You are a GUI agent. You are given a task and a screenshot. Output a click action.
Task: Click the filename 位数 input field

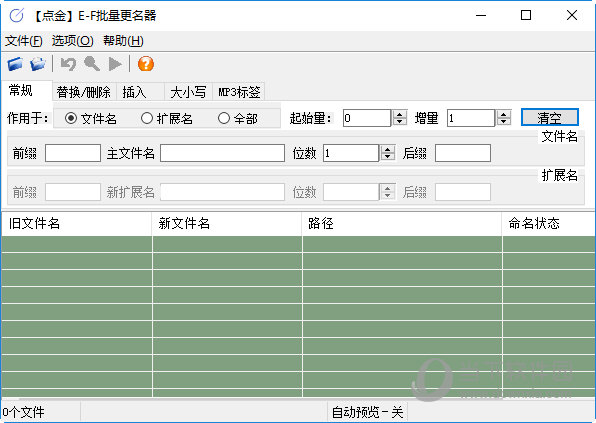tap(351, 153)
